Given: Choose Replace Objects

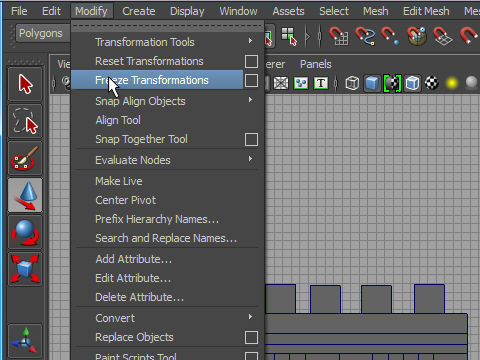Looking at the screenshot, I should [134, 337].
